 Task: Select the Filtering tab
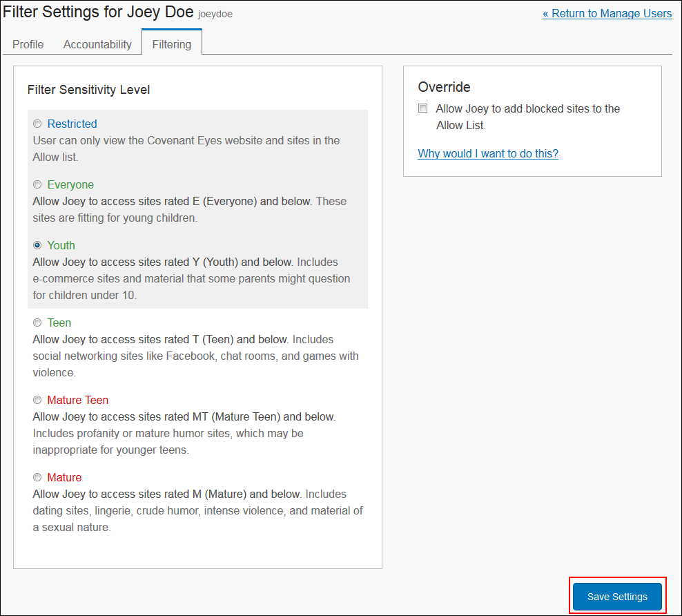pos(172,44)
